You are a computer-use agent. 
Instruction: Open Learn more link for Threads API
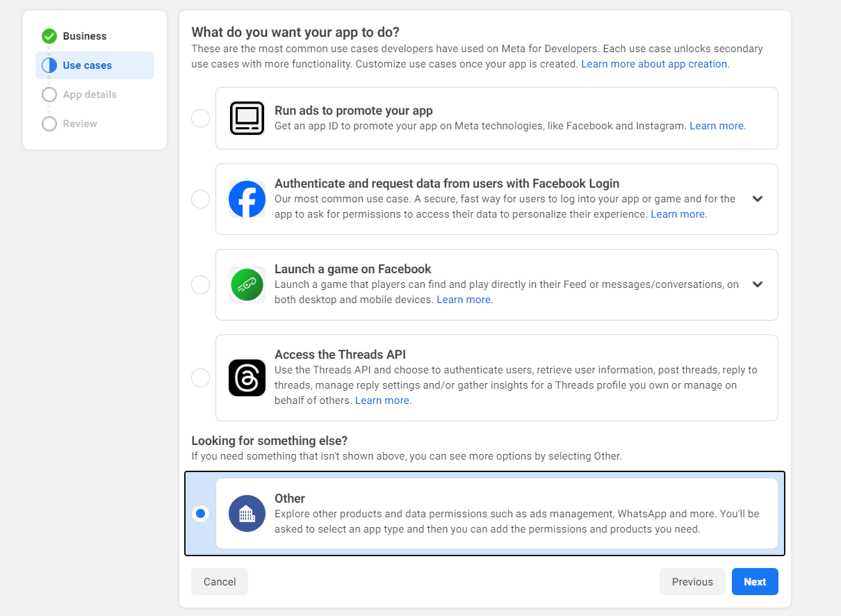coord(383,400)
